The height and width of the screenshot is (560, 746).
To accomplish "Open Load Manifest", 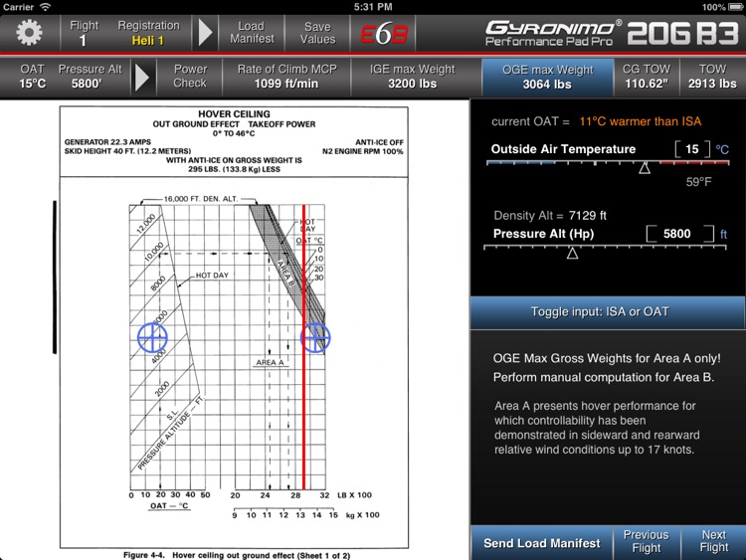I will click(x=252, y=33).
